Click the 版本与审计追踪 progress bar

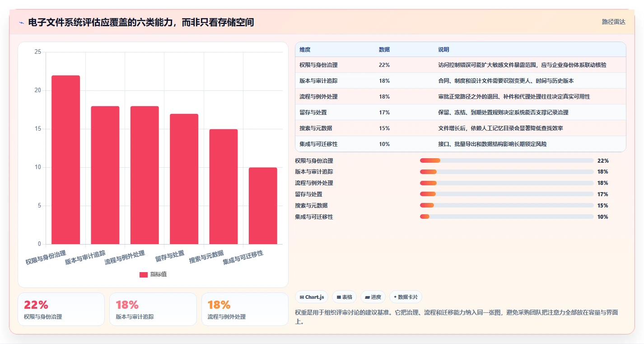507,172
